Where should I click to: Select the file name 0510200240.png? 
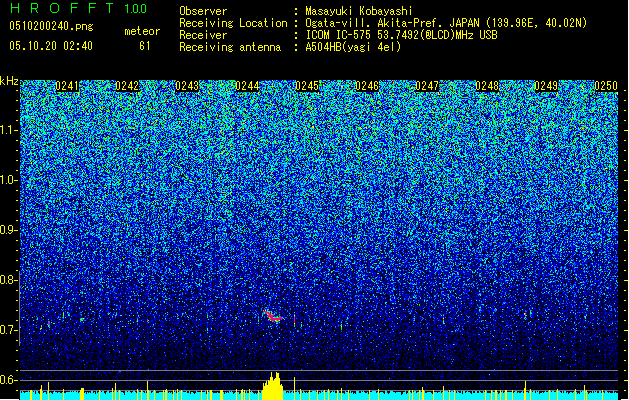(x=51, y=26)
